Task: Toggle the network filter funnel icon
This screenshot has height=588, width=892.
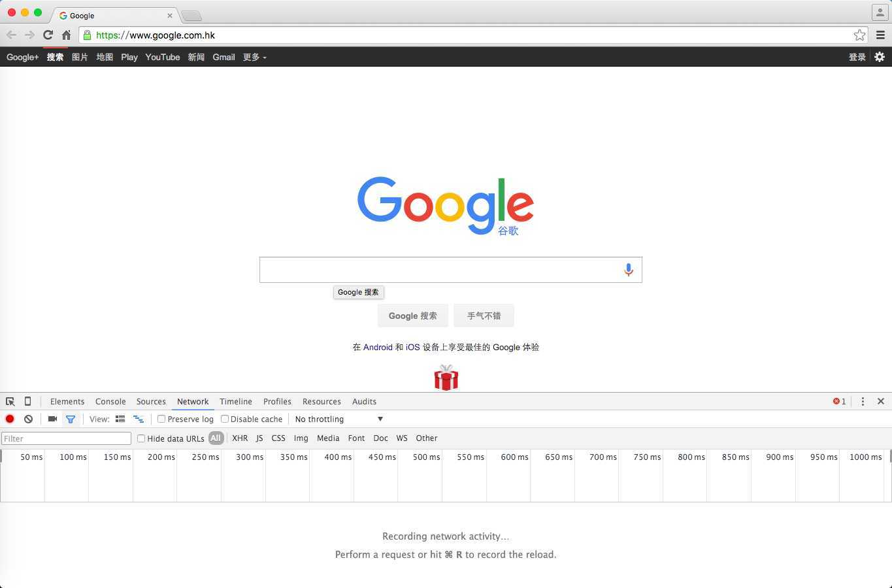Action: point(71,419)
